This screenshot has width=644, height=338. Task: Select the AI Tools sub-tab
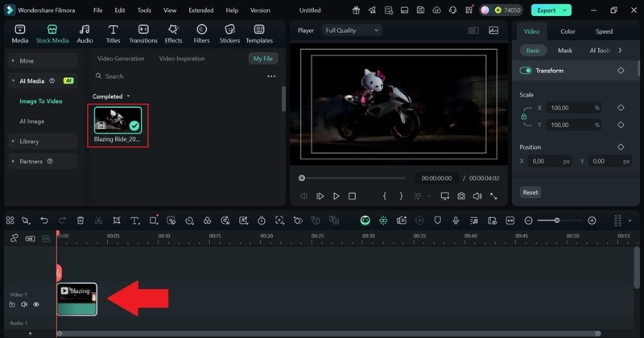pyautogui.click(x=600, y=51)
